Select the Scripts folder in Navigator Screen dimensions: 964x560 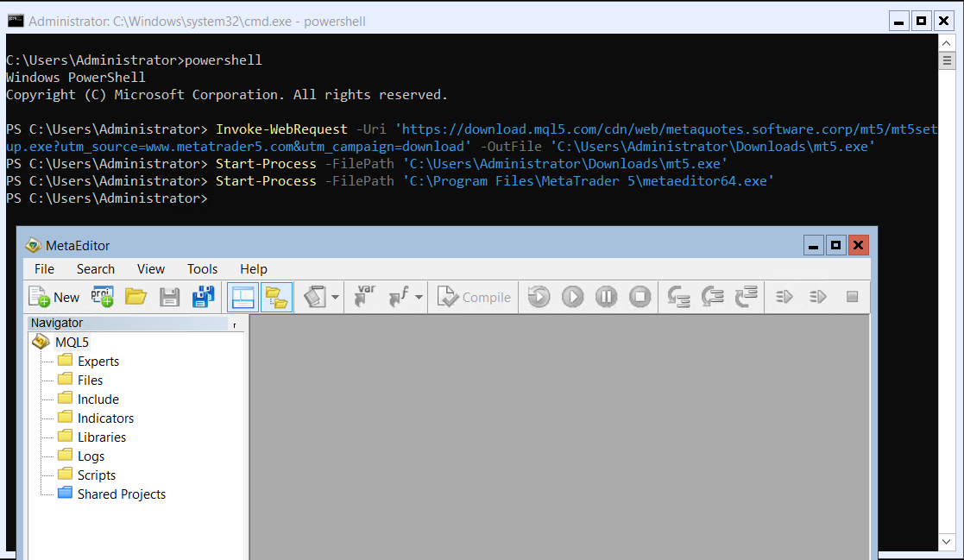96,475
